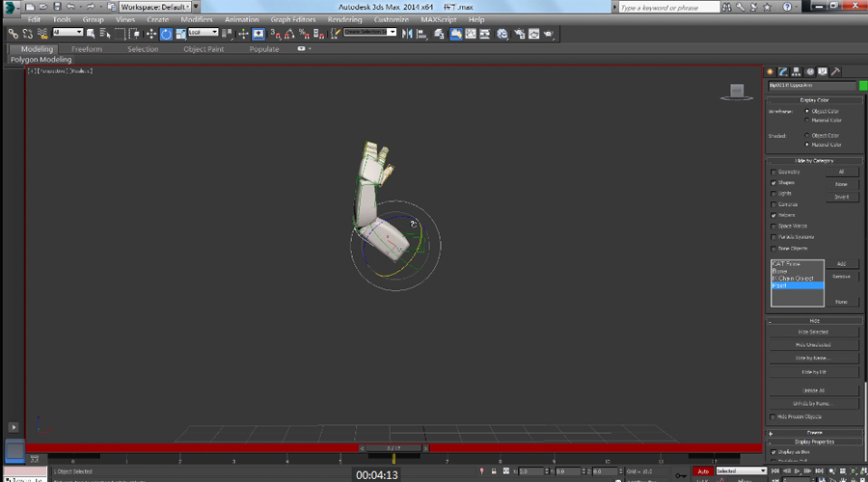Switch to the Utilities hammer panel

tap(835, 71)
